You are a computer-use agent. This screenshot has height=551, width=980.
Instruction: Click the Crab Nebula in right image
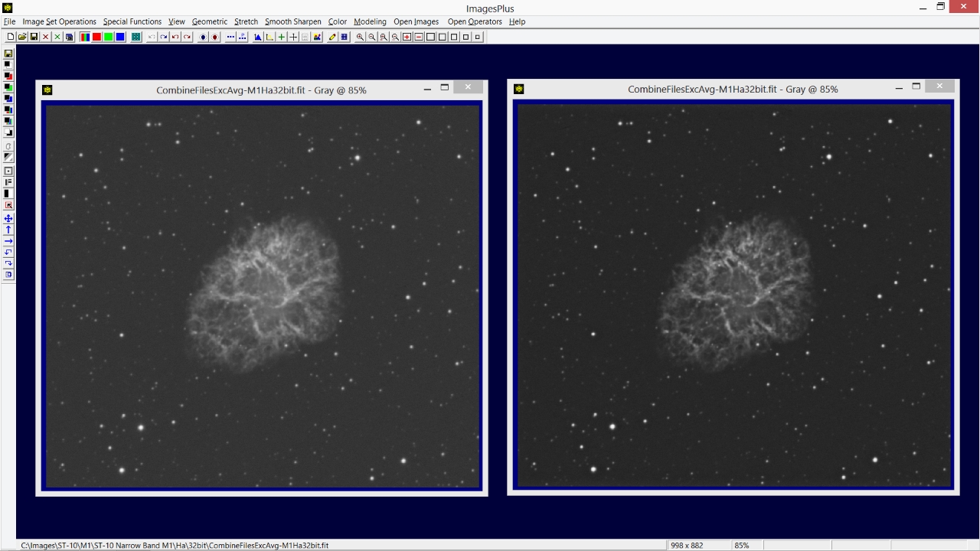point(736,292)
